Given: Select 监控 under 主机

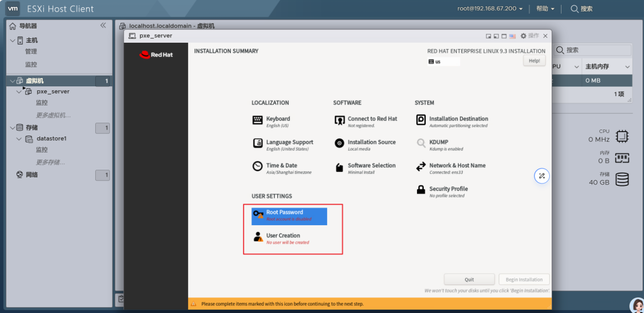Looking at the screenshot, I should 31,64.
